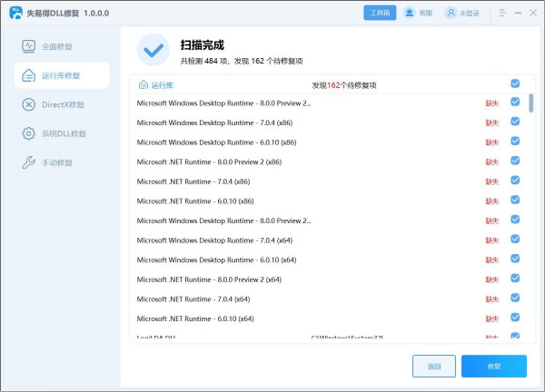This screenshot has width=545, height=392.
Task: Uncheck Desktop Runtime 7.0.4 (x64) checkbox
Action: click(x=515, y=240)
